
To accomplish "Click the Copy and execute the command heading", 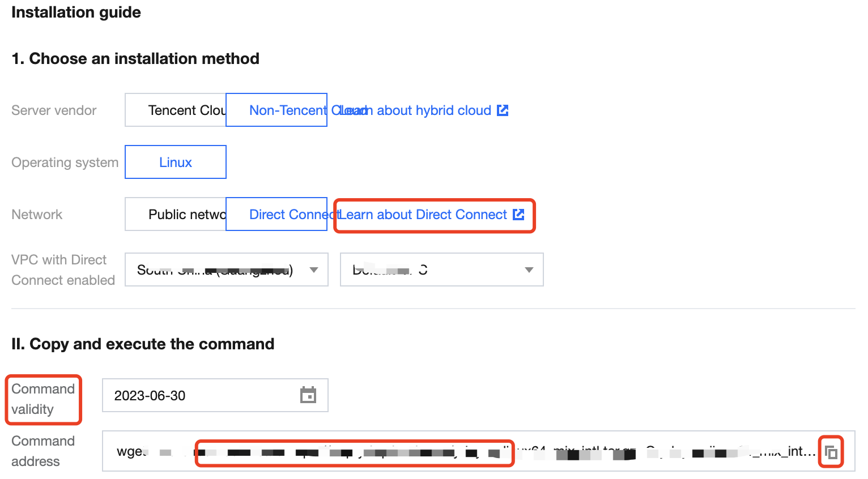I will click(143, 344).
